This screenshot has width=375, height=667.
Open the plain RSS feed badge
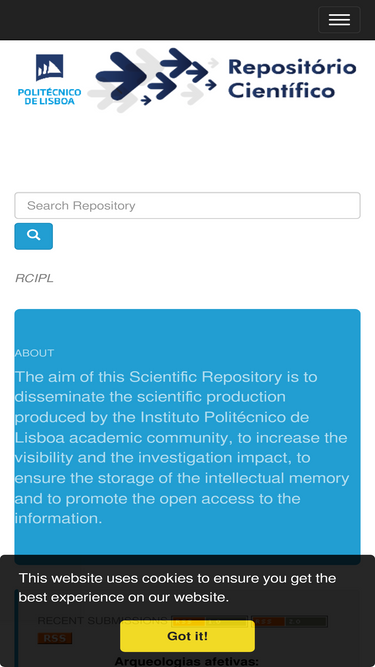coord(55,638)
